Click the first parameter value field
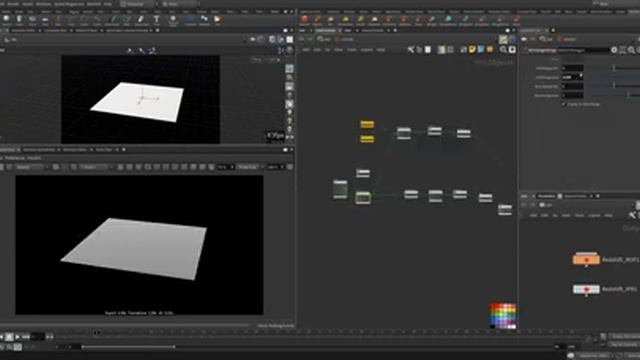This screenshot has width=640, height=360. point(572,68)
